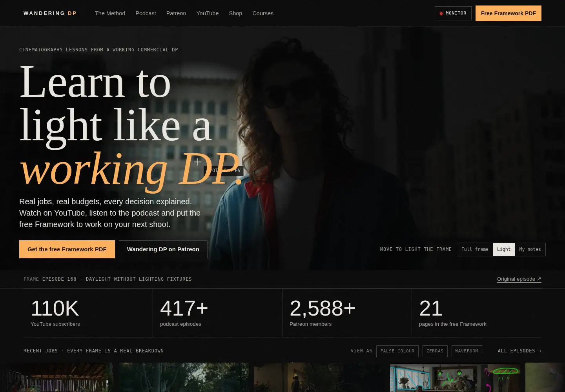Click the Free Framework PDF header button
Image resolution: width=565 pixels, height=392 pixels.
(x=508, y=13)
